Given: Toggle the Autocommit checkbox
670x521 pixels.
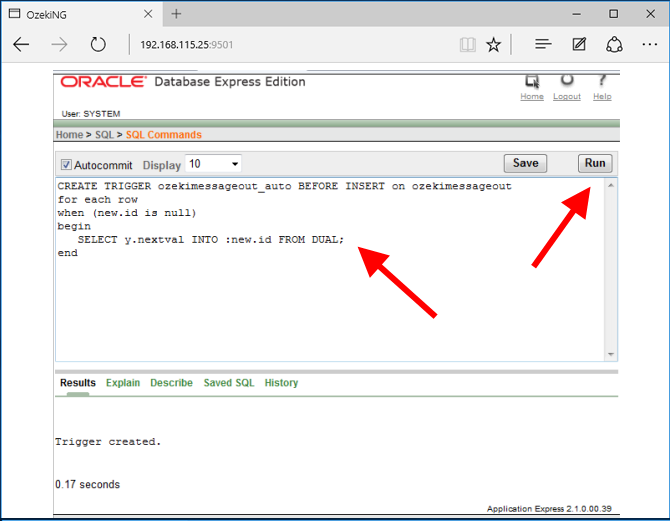Looking at the screenshot, I should 66,164.
